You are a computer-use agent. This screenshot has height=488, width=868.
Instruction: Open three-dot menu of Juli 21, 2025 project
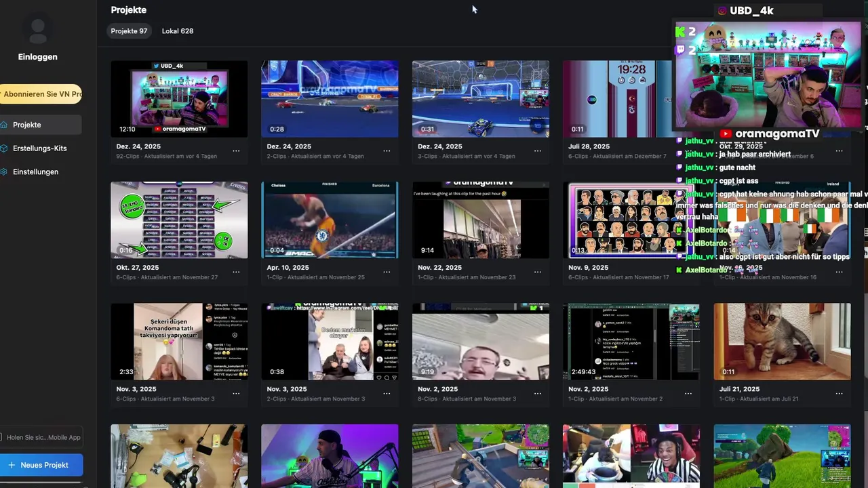click(839, 393)
